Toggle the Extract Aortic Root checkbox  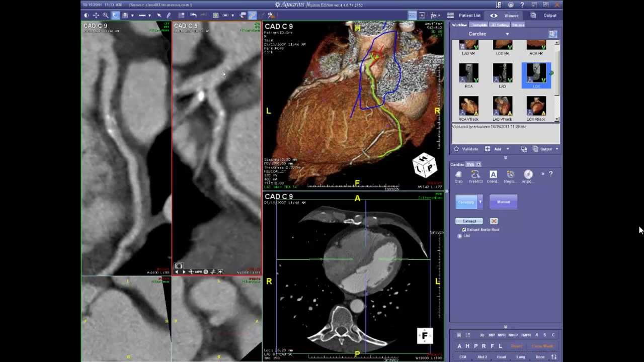(x=464, y=230)
